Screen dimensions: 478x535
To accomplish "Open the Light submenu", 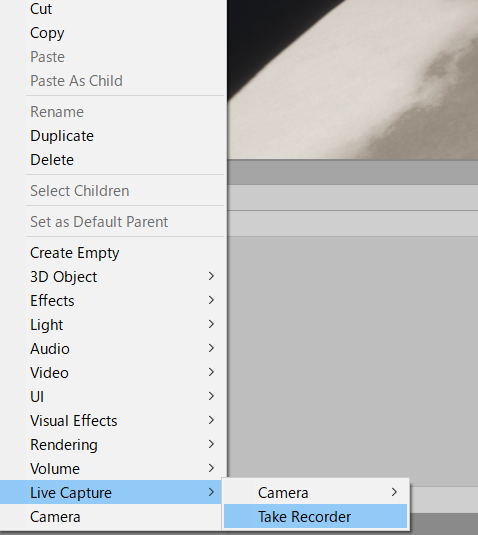I will pyautogui.click(x=113, y=324).
